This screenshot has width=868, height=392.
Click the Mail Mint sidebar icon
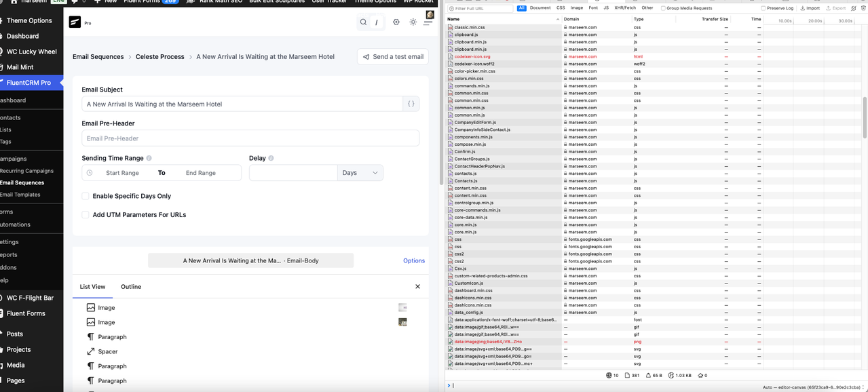click(0, 67)
